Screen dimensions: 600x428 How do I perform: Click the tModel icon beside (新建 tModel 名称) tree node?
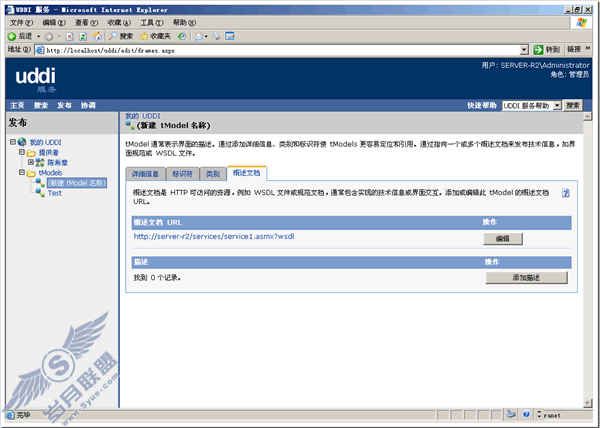(40, 182)
